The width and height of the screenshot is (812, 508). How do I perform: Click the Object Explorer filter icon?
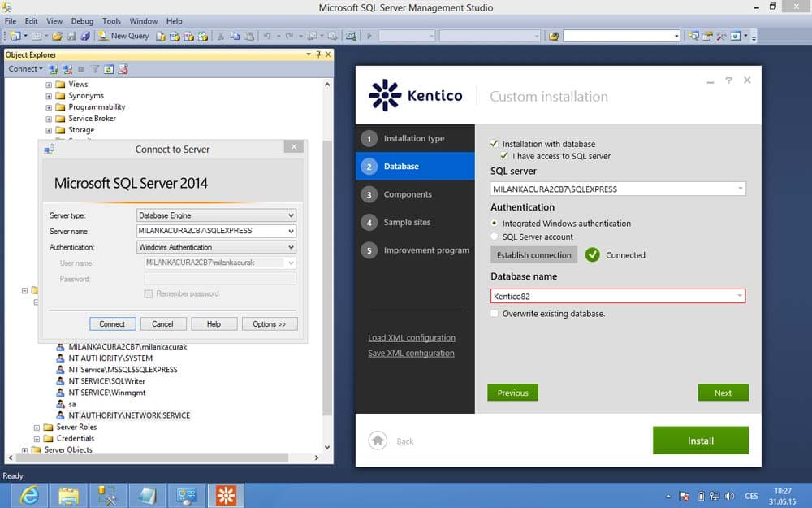95,69
